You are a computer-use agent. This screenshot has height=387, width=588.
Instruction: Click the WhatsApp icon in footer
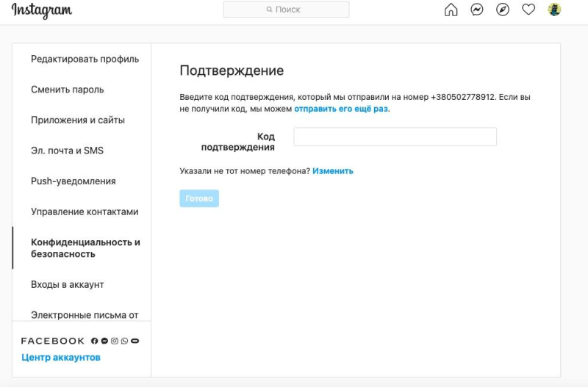tap(124, 341)
